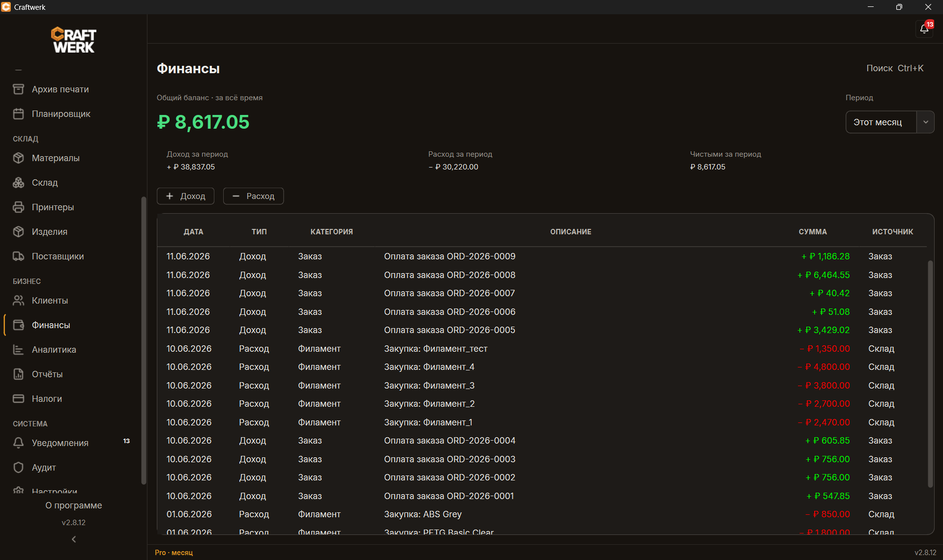Expand period dropdown arrow
Screen dimensions: 943x560
(926, 122)
